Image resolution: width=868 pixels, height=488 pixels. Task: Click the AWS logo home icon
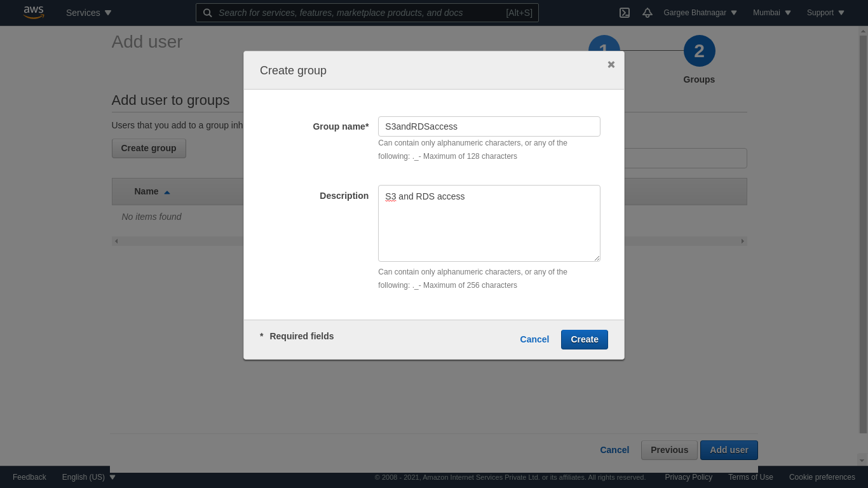point(34,12)
